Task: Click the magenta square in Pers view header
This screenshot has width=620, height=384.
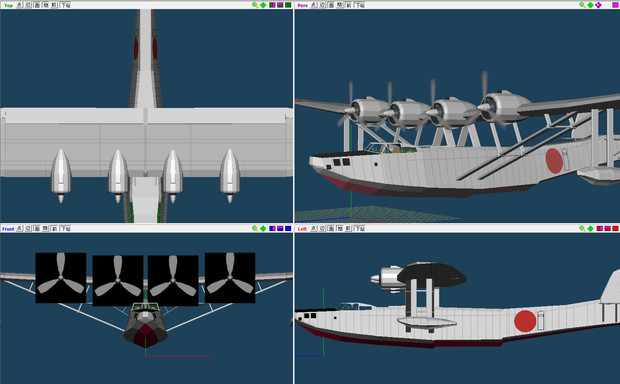Action: click(615, 5)
